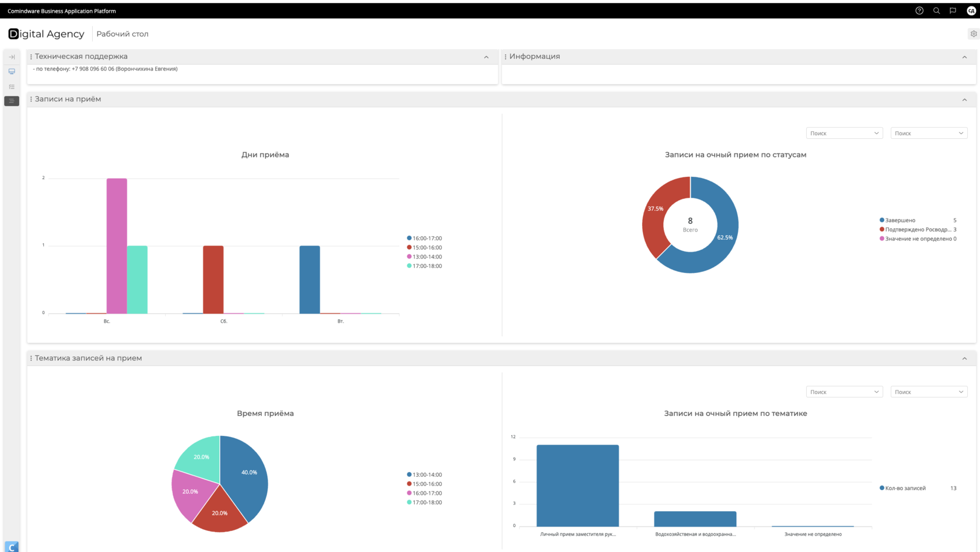Toggle 17:00-18:00 in Время приёма legend

coord(425,502)
